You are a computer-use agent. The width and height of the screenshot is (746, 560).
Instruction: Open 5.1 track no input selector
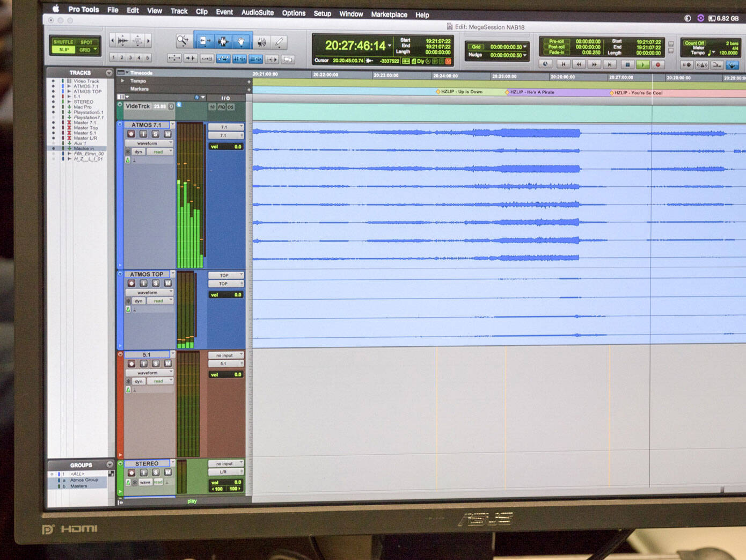point(225,355)
